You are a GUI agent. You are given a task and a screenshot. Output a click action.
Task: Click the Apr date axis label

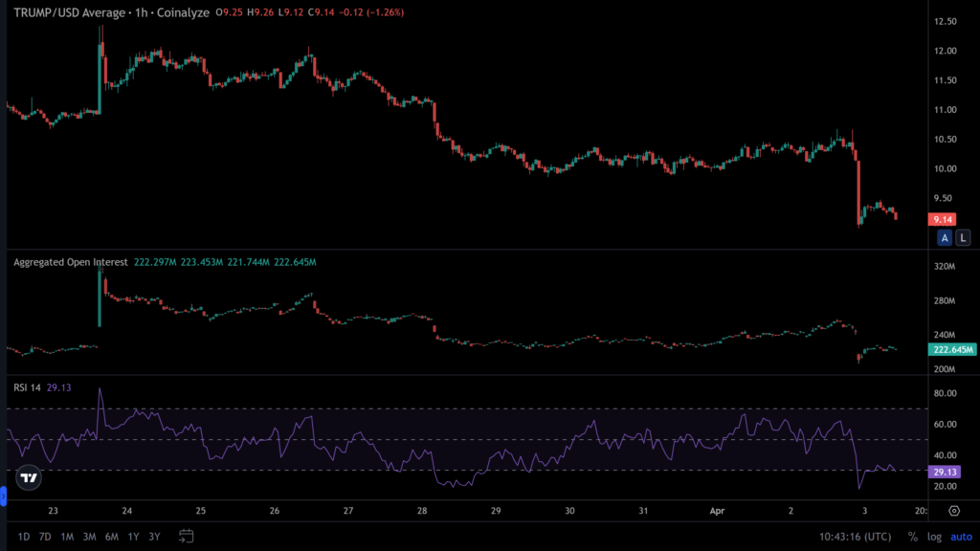point(717,511)
